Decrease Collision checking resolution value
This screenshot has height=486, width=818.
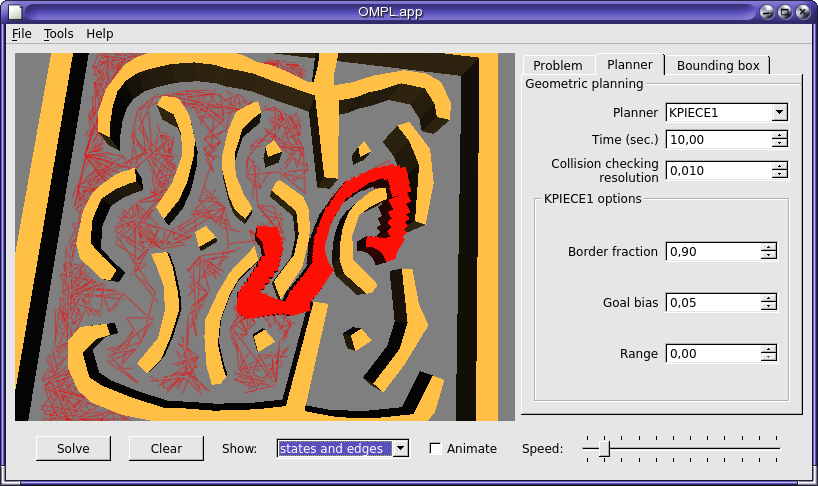[779, 175]
